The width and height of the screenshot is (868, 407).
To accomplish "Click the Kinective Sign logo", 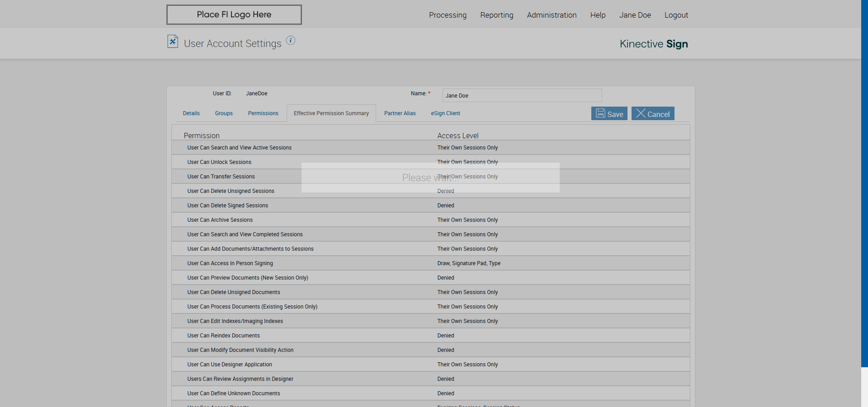I will [653, 44].
